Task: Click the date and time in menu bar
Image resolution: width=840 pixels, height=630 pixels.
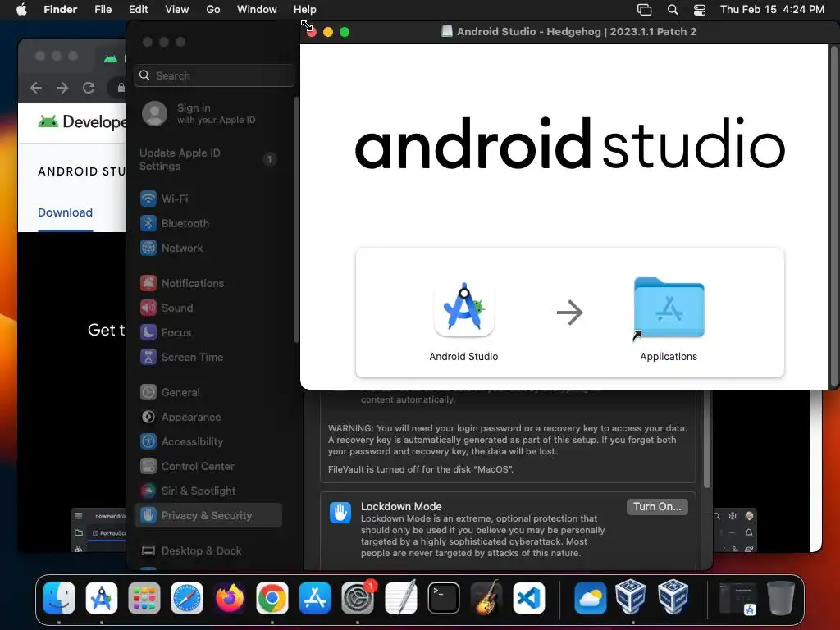Action: coord(772,10)
